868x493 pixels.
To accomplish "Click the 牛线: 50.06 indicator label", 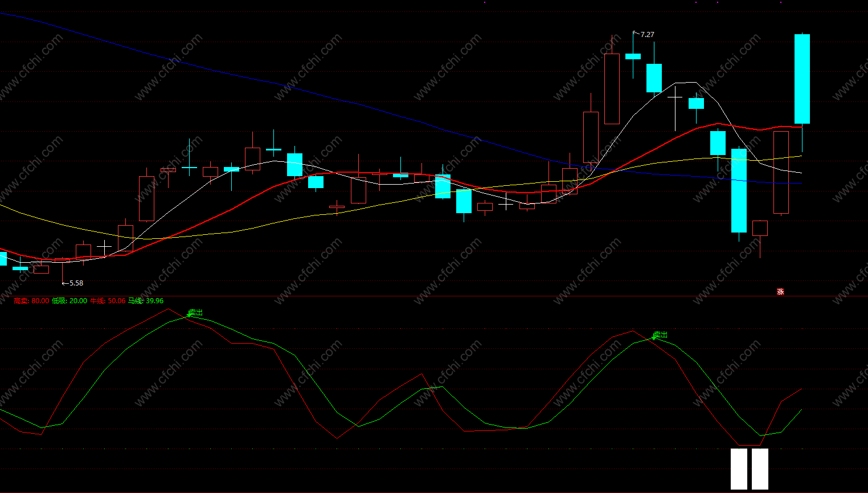I will (108, 301).
